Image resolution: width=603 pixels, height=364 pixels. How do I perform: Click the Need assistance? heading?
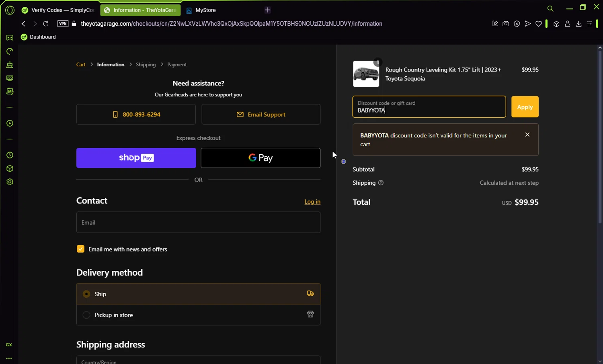click(x=199, y=83)
